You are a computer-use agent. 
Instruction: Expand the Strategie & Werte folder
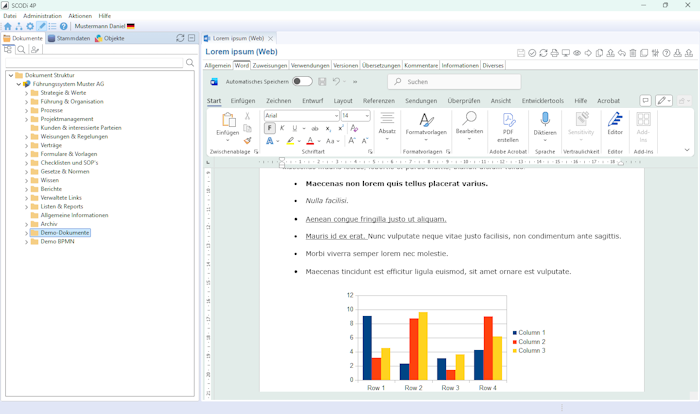click(x=26, y=93)
